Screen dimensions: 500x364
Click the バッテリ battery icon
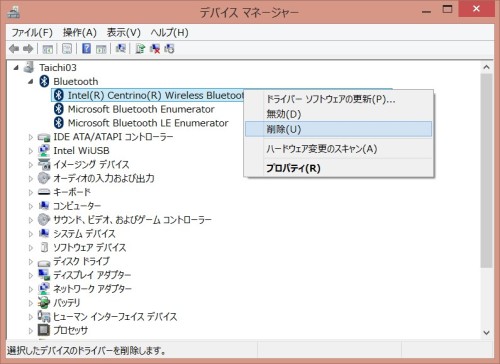44,303
